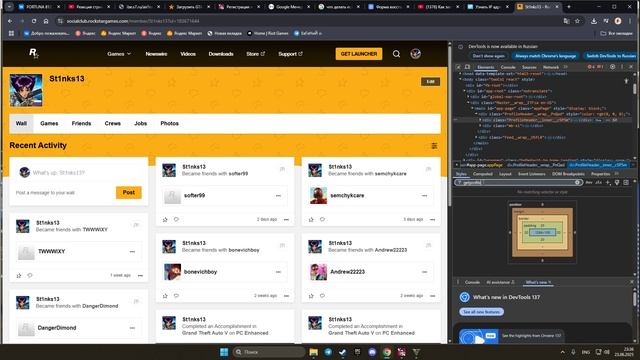640x360 pixels.
Task: Show more Styles pane tabs after Properties
Action: pos(617,174)
